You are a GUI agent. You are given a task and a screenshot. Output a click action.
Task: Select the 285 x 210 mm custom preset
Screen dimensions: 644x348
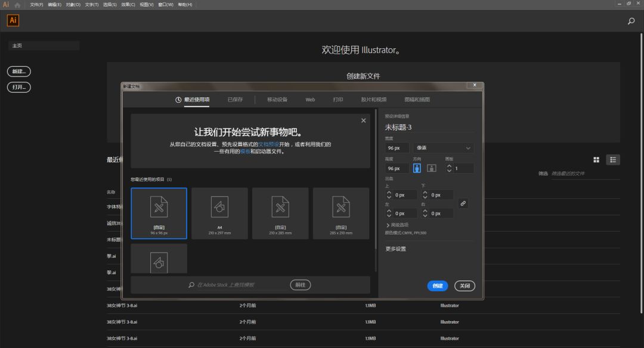[x=341, y=213]
